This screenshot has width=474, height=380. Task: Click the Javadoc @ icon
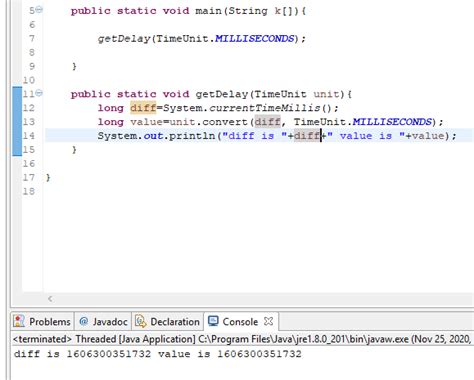coord(83,321)
